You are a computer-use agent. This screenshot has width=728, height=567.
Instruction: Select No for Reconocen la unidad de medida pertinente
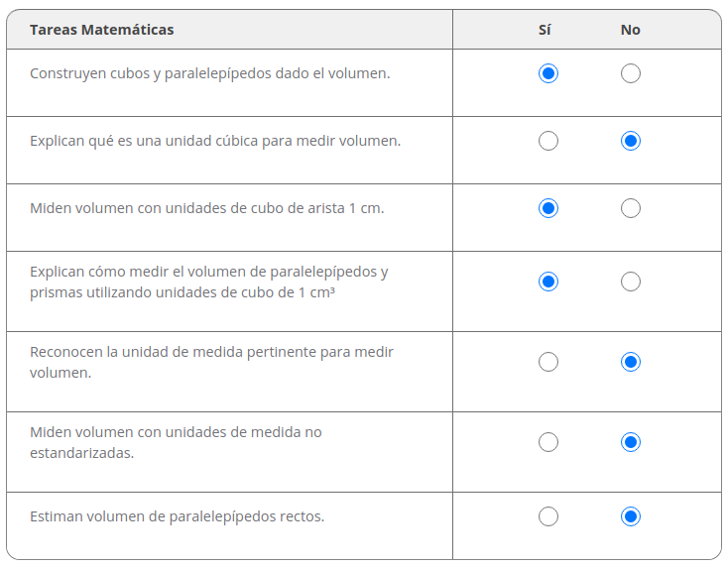point(630,362)
